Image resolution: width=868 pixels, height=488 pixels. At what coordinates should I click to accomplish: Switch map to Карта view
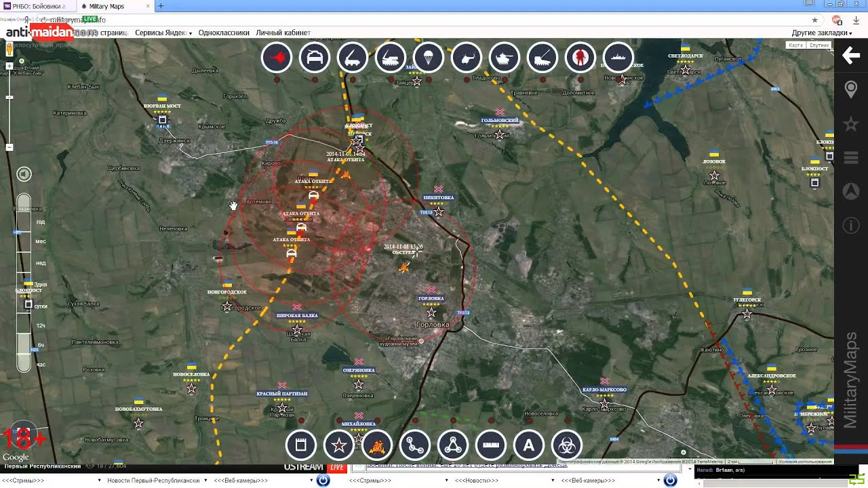(796, 45)
